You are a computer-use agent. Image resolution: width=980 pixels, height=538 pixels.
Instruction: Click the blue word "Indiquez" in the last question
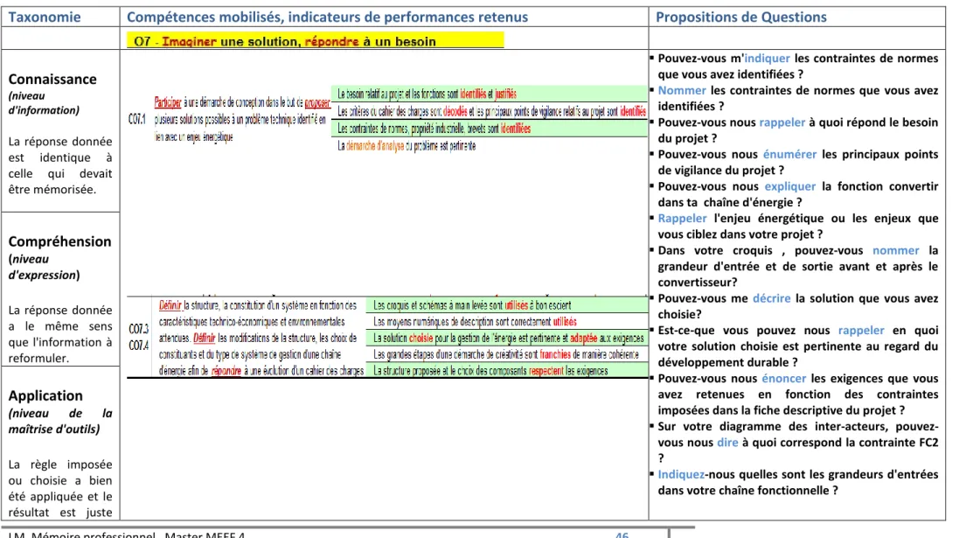tap(681, 474)
